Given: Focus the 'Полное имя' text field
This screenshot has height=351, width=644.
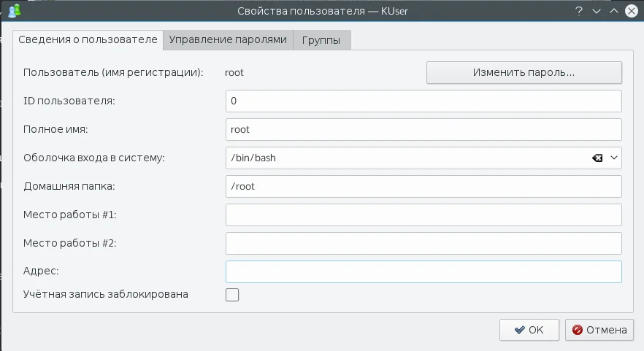Looking at the screenshot, I should coord(423,129).
